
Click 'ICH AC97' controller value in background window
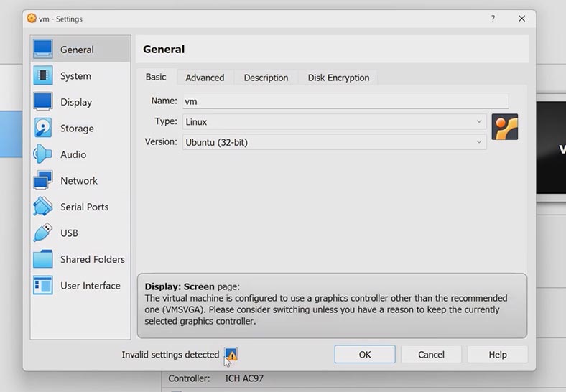click(x=244, y=378)
